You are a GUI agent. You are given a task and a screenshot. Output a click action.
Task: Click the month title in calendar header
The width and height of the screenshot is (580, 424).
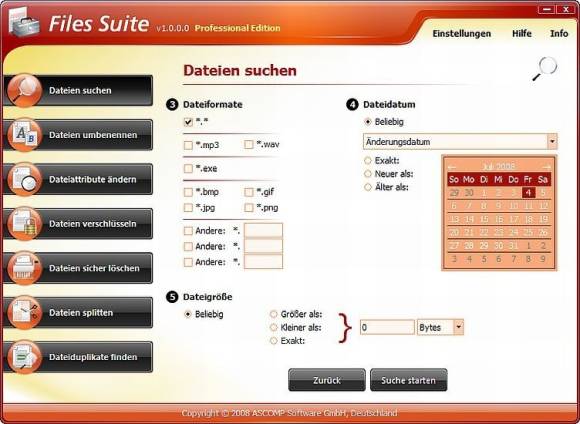pyautogui.click(x=499, y=166)
